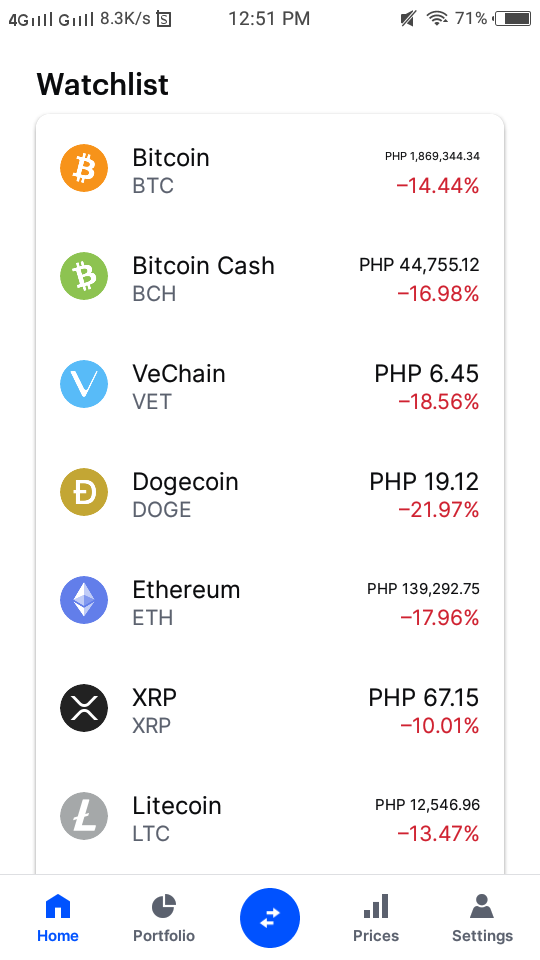Select the Dogecoin price PHP 19.12
This screenshot has height=960, width=540.
[x=424, y=482]
